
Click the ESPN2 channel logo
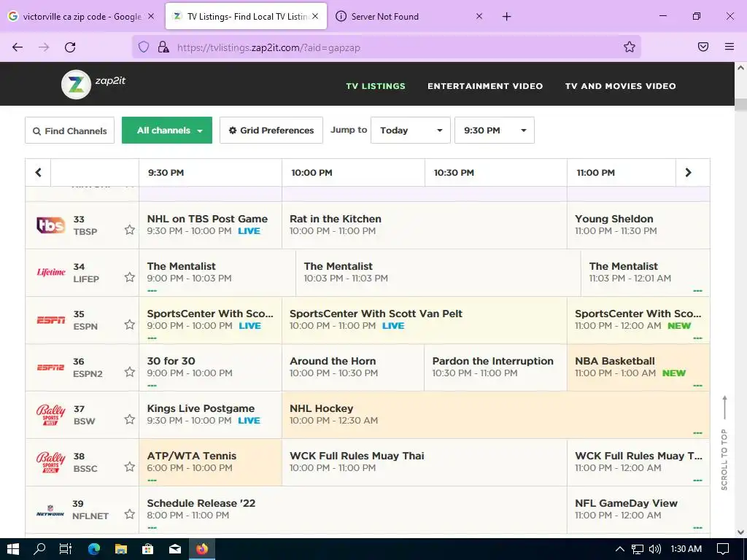(50, 367)
